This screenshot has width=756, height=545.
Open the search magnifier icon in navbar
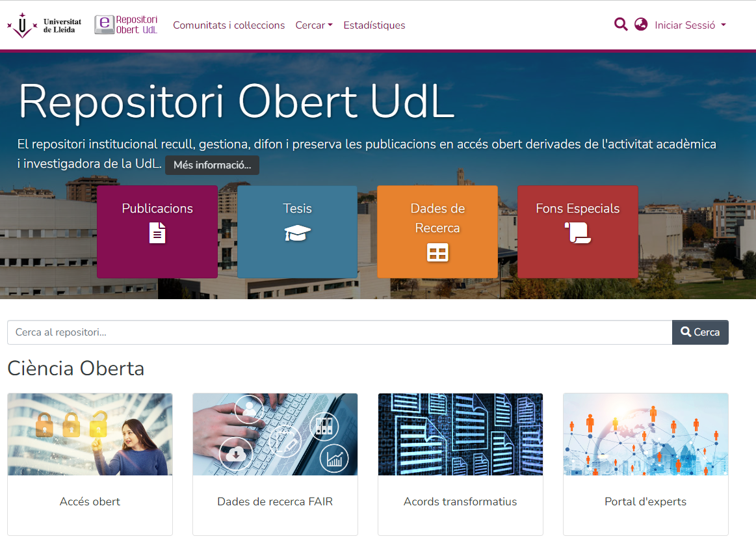coord(620,24)
